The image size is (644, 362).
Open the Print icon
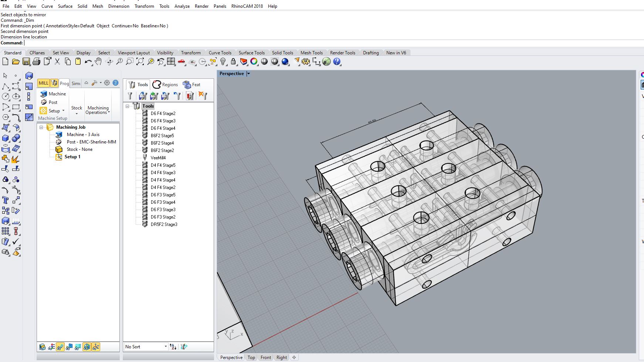[x=36, y=62]
